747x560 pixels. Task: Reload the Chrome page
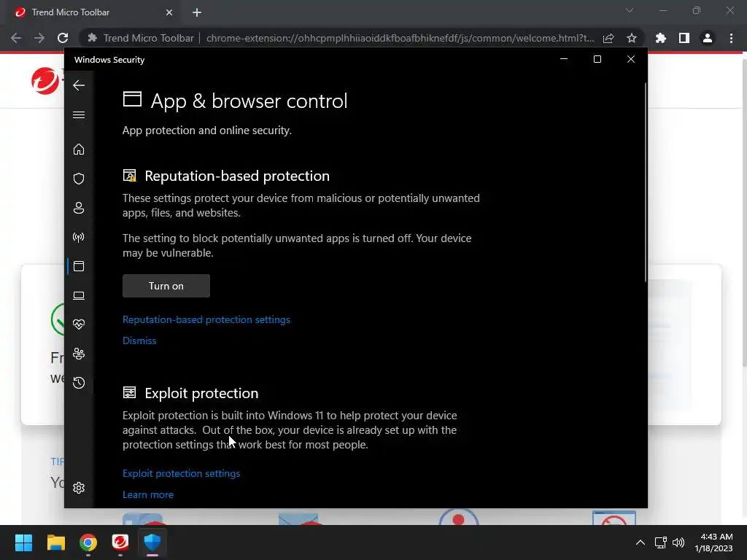point(63,38)
